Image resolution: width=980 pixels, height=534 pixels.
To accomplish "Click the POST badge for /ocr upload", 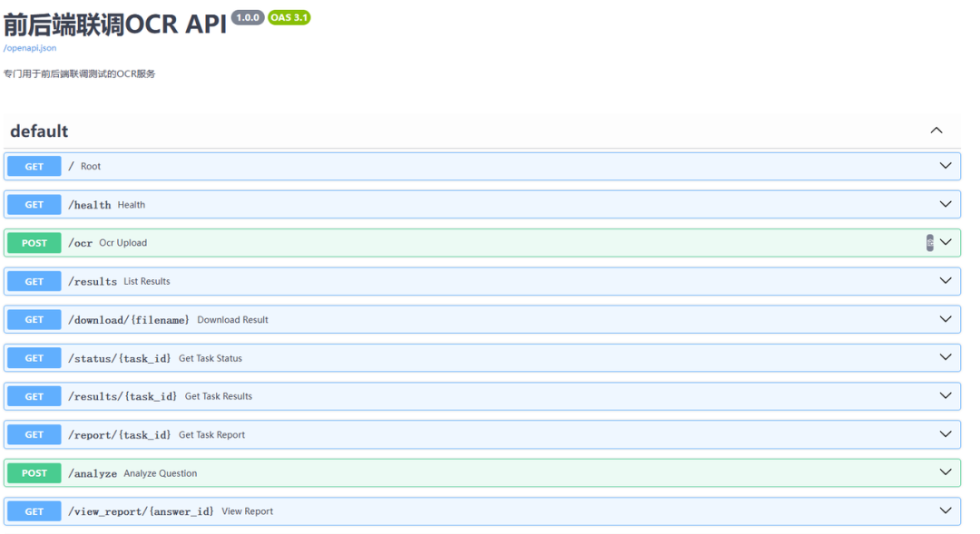I will click(34, 243).
